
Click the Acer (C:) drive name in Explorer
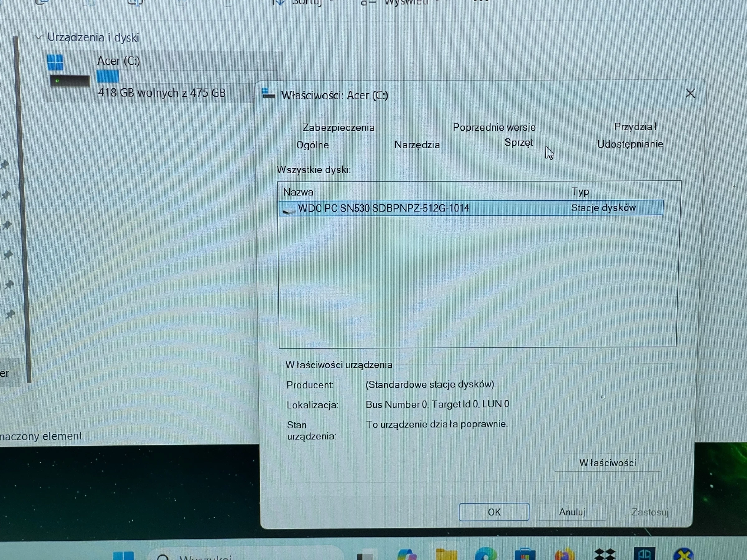[119, 61]
